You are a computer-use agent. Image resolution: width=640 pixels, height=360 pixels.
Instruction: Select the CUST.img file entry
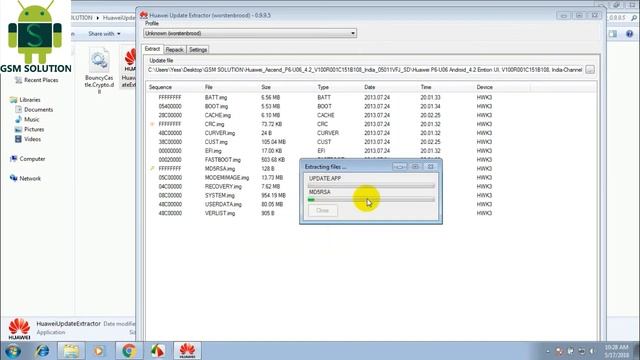[x=216, y=142]
